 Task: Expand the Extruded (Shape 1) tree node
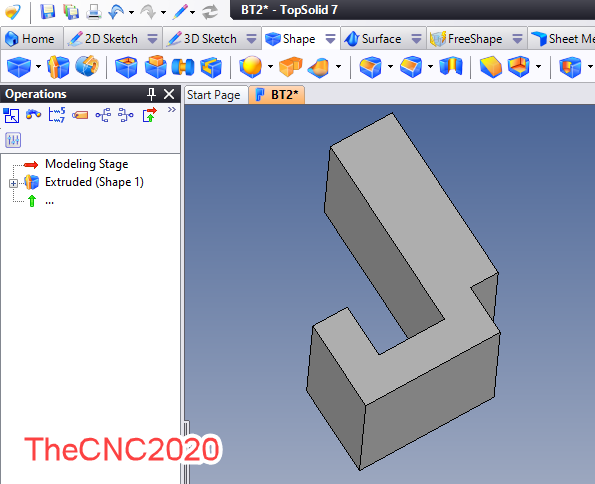(x=13, y=183)
